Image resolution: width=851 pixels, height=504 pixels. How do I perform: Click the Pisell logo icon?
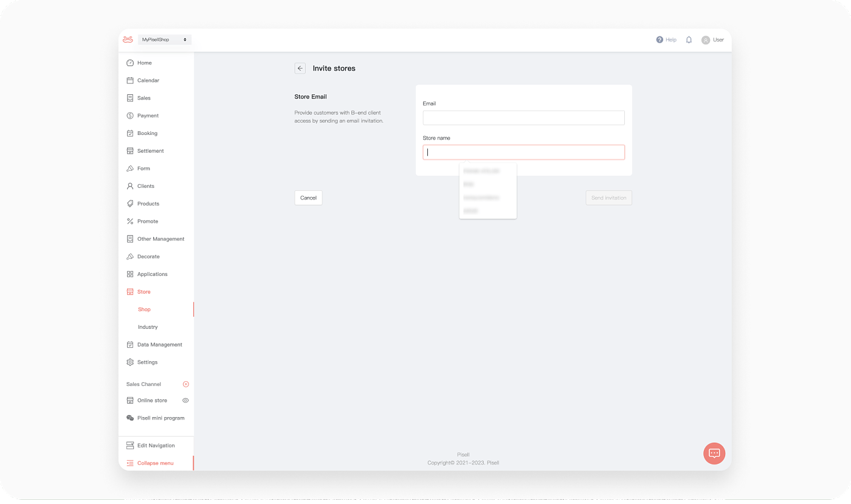coord(128,40)
